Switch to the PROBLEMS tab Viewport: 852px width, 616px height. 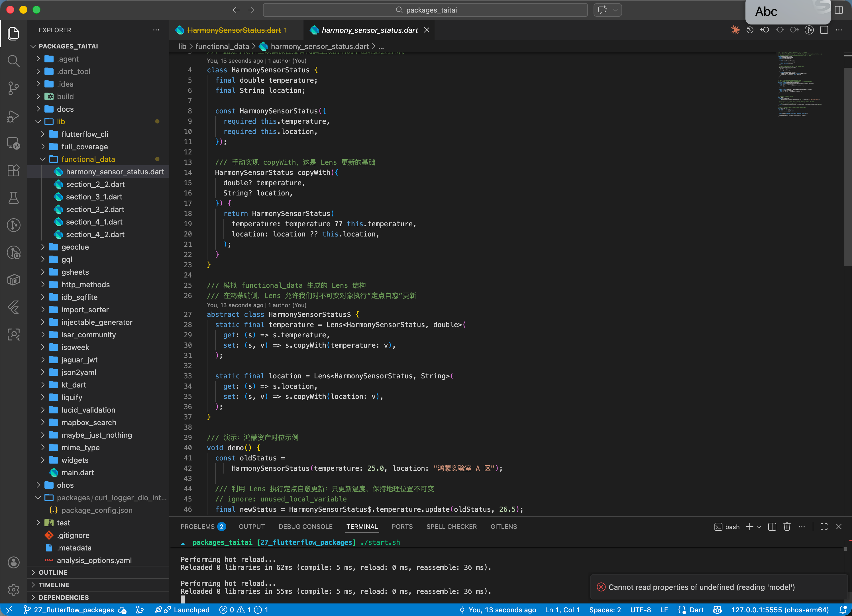coord(197,527)
